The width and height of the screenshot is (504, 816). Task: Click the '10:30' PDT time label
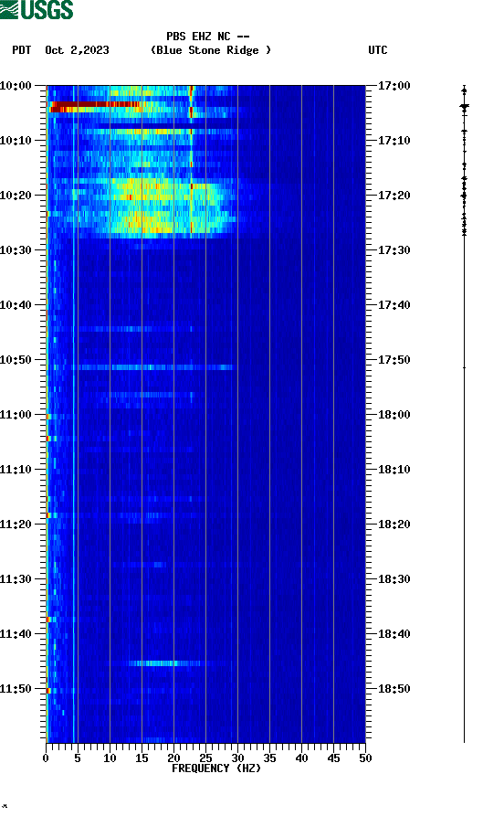[16, 249]
